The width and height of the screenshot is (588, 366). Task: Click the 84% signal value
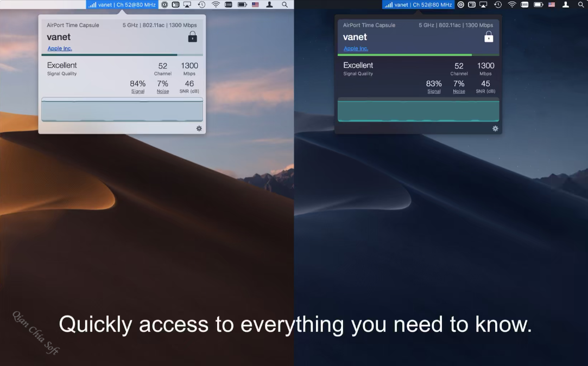pos(137,84)
